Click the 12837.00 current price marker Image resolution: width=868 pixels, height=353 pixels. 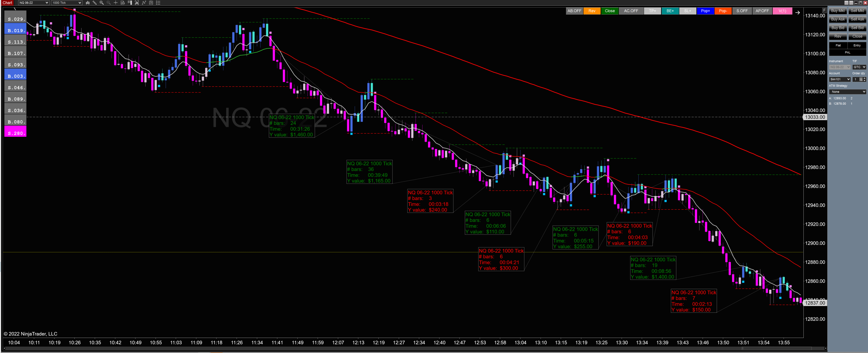pos(815,303)
